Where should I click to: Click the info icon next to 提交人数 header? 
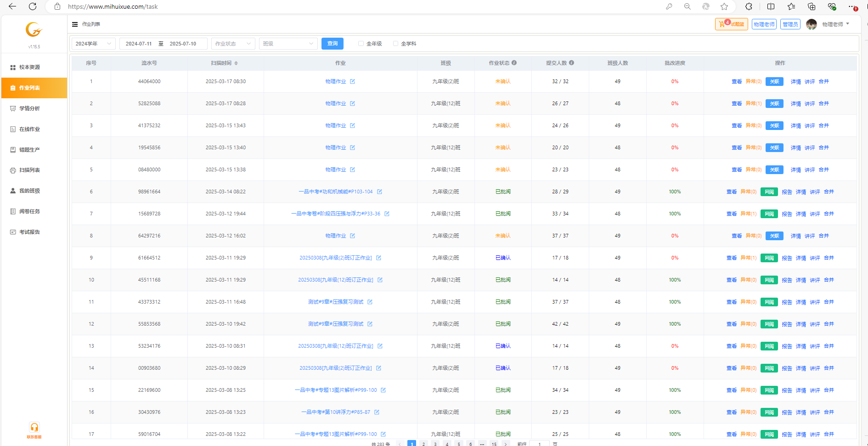(x=572, y=63)
